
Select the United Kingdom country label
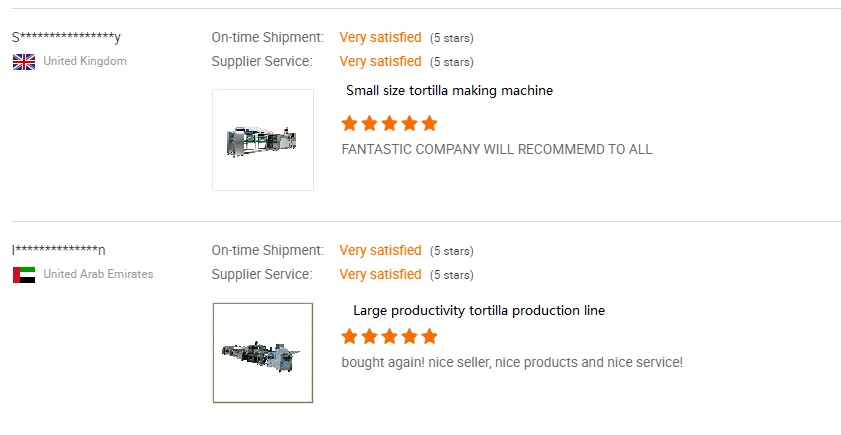click(85, 62)
